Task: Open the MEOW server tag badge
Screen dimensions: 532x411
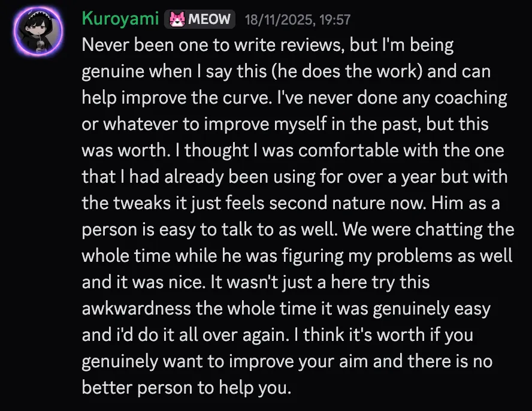Action: 200,19
